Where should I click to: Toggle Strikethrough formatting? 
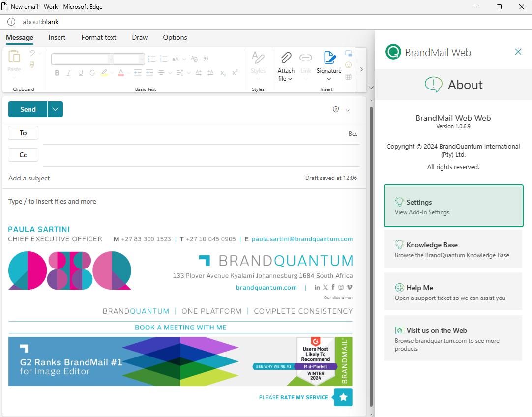92,73
